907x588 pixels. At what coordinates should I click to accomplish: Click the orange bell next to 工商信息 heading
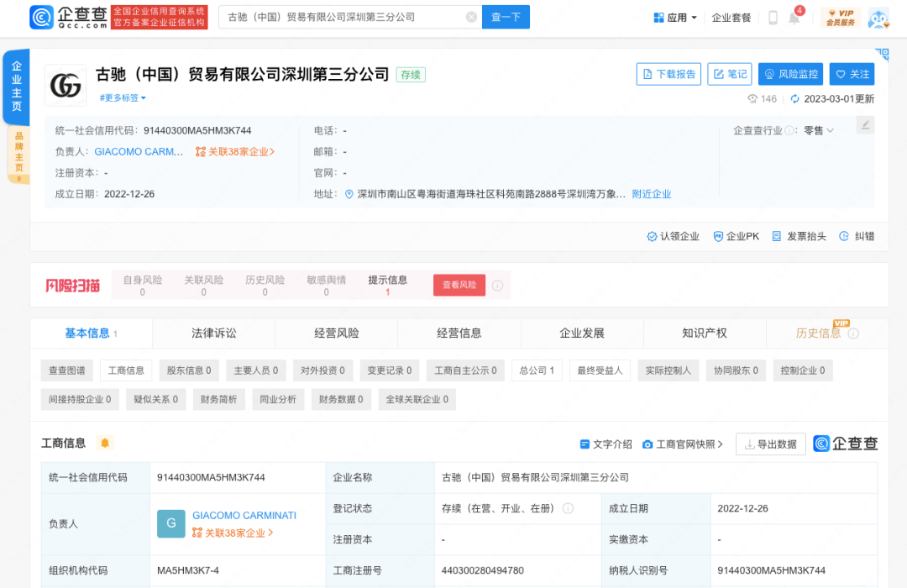pos(105,443)
